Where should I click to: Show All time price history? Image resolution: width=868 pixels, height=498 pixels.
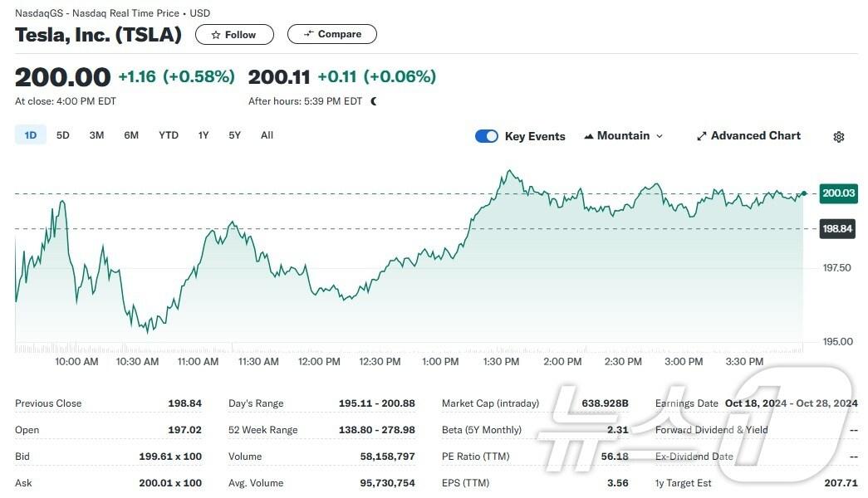pyautogui.click(x=267, y=135)
